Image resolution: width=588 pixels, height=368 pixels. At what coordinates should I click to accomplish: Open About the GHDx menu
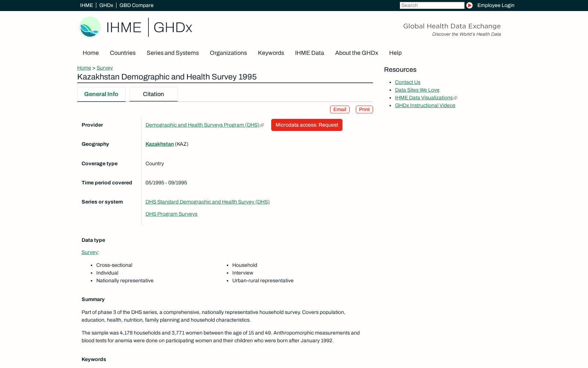click(x=356, y=53)
